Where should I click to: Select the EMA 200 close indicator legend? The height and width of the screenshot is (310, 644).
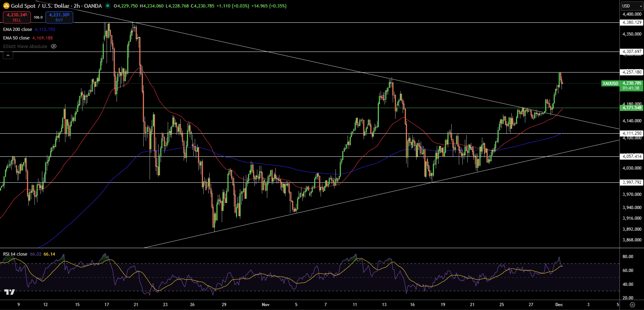coord(17,30)
